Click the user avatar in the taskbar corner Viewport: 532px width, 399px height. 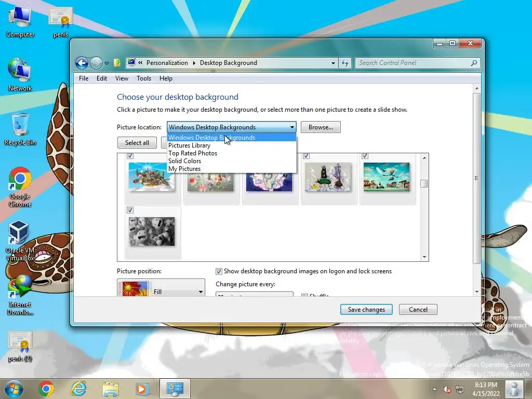[x=514, y=389]
